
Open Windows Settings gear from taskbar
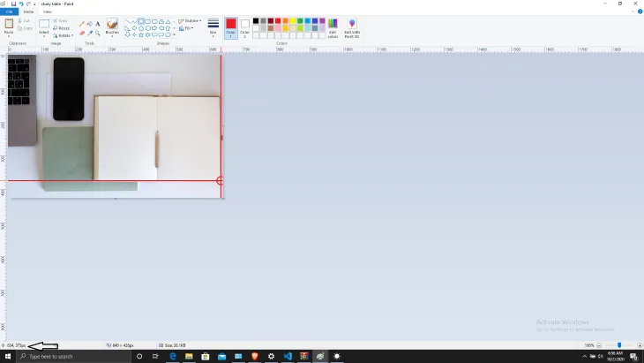click(271, 357)
